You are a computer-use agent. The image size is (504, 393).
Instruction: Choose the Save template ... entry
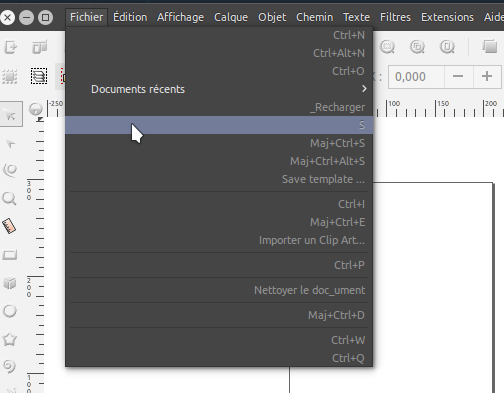tap(219, 179)
